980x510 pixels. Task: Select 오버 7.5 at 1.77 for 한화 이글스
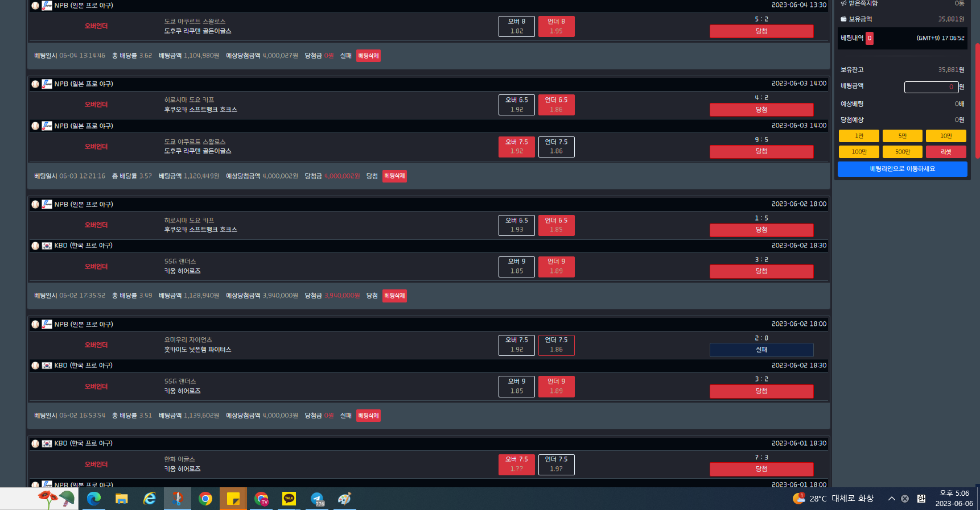pyautogui.click(x=517, y=464)
